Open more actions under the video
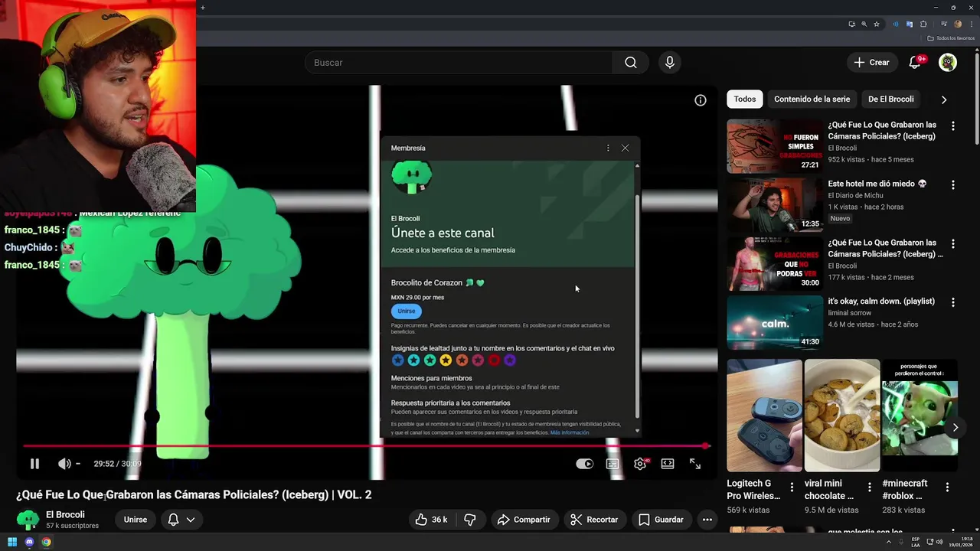The width and height of the screenshot is (980, 551). [707, 520]
